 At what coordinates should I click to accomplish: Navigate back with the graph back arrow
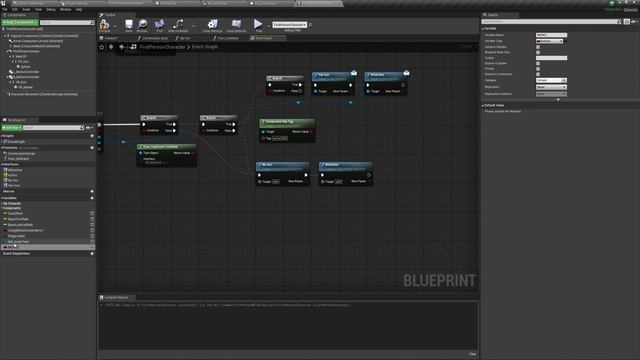(111, 47)
